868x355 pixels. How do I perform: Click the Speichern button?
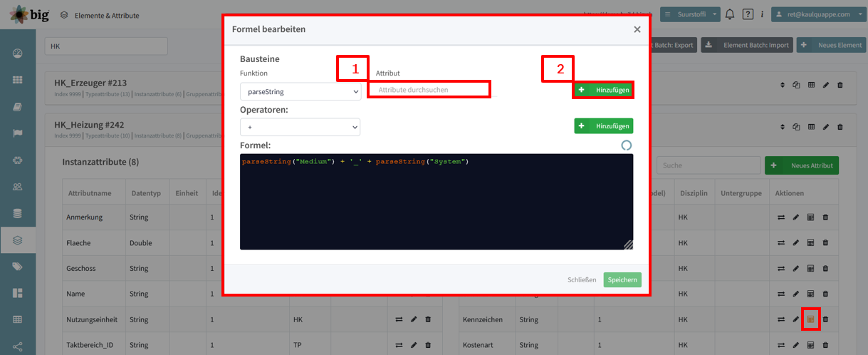[622, 279]
